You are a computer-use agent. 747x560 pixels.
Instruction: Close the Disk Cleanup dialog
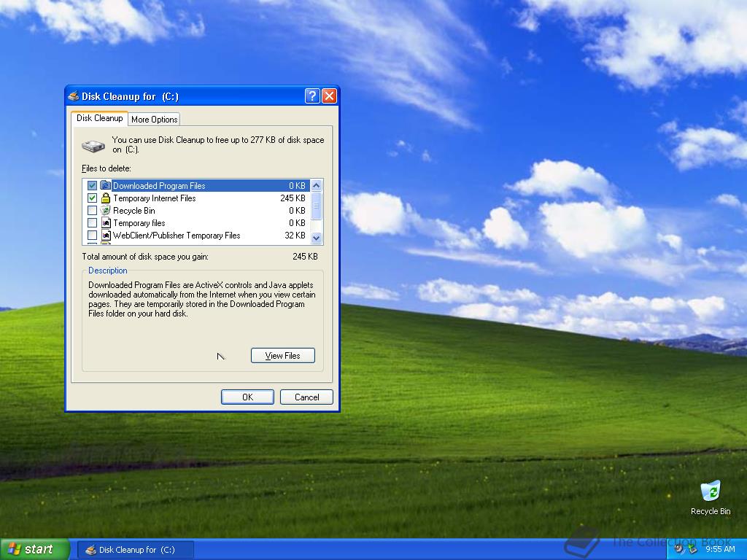click(x=329, y=96)
